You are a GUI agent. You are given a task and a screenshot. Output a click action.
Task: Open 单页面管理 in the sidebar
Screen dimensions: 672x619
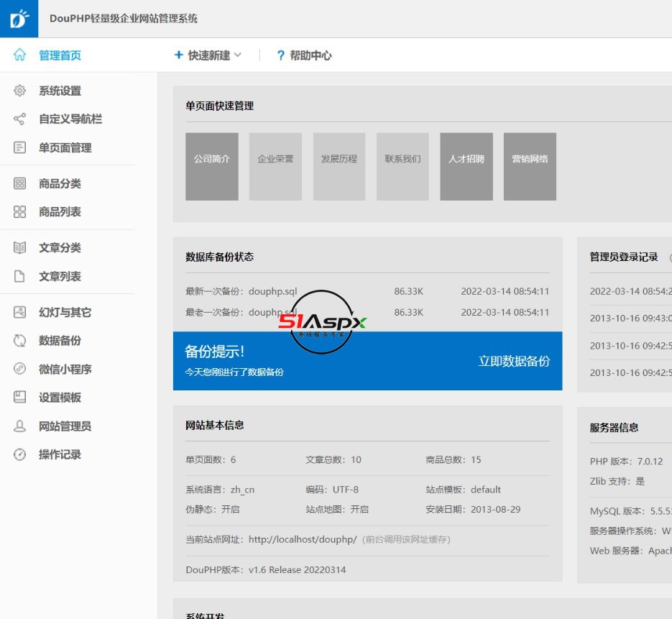click(65, 148)
